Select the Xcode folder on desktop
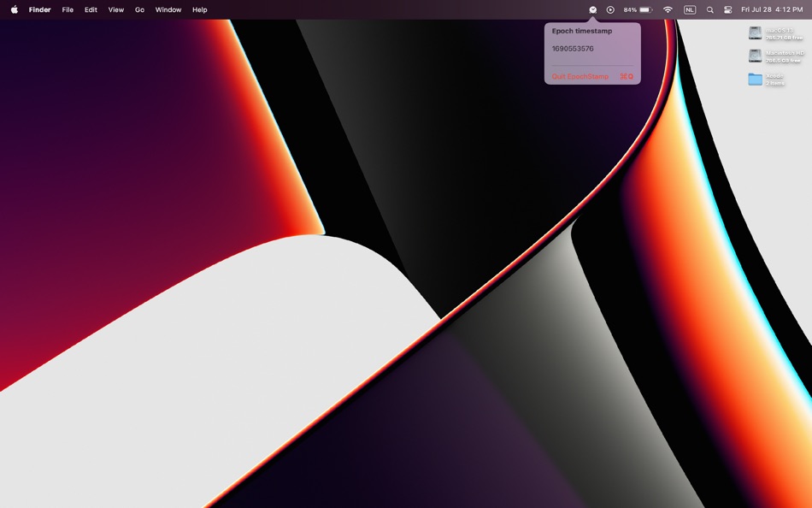 tap(755, 80)
